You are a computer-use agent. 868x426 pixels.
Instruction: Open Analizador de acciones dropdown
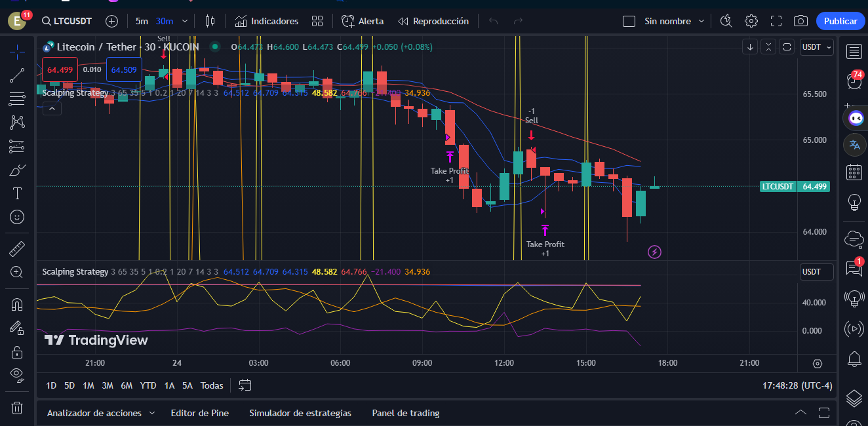[101, 413]
